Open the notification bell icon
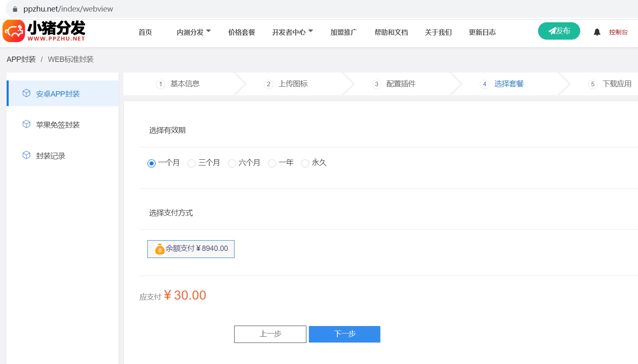This screenshot has height=364, width=638. point(597,32)
